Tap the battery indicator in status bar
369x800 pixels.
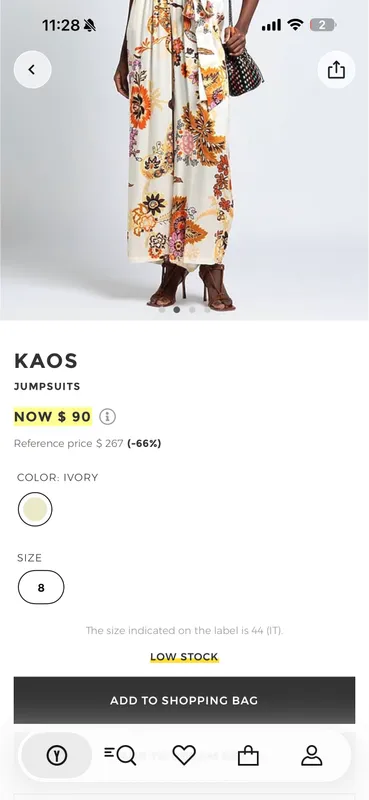pos(323,24)
